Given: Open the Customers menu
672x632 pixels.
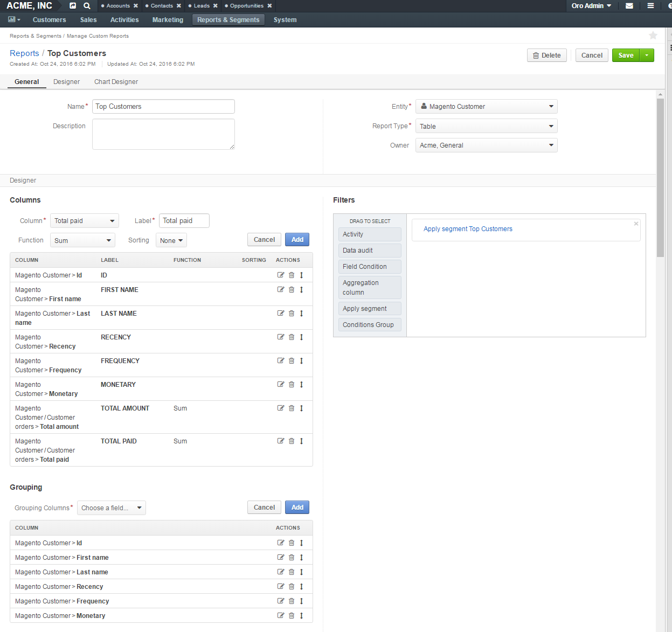Looking at the screenshot, I should (x=50, y=20).
